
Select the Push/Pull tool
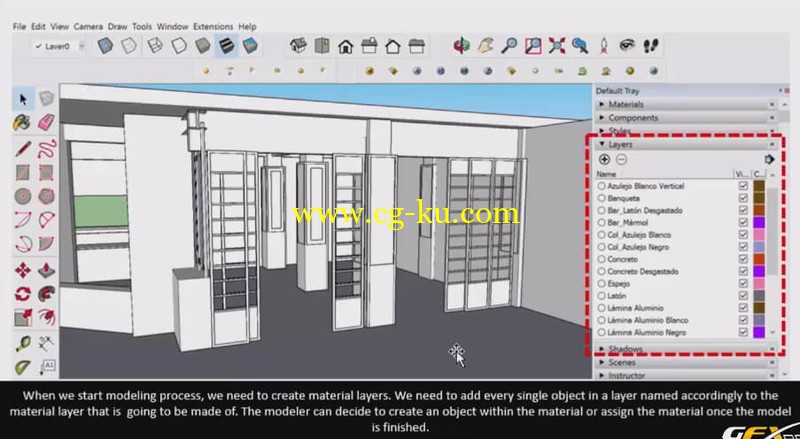click(x=46, y=270)
